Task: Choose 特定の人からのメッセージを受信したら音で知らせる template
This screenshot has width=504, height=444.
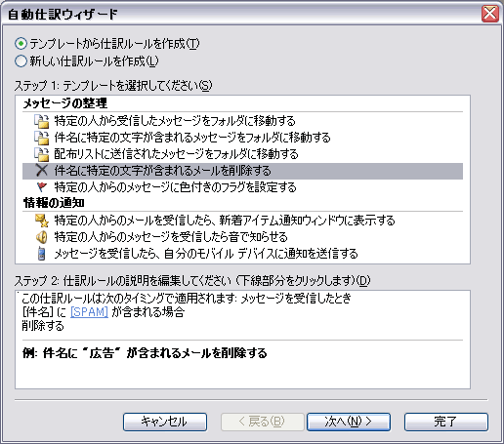Action: pos(242,237)
